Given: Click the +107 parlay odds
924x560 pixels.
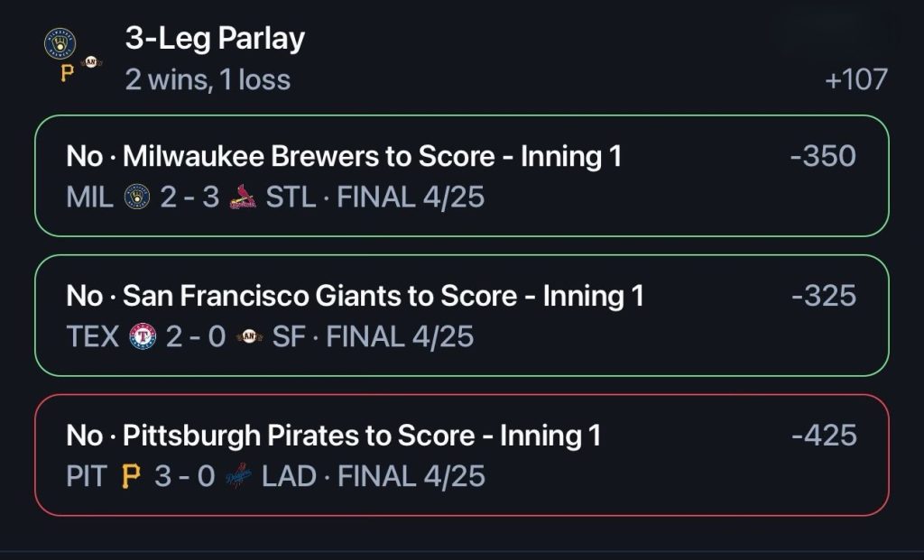Looking at the screenshot, I should pos(856,79).
